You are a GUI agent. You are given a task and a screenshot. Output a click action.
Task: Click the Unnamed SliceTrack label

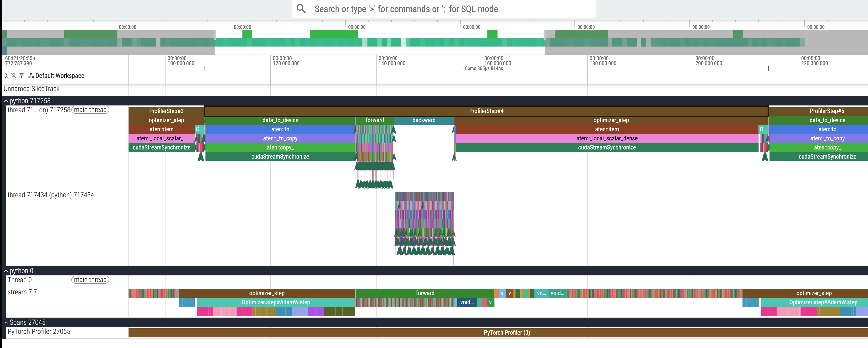click(x=31, y=89)
